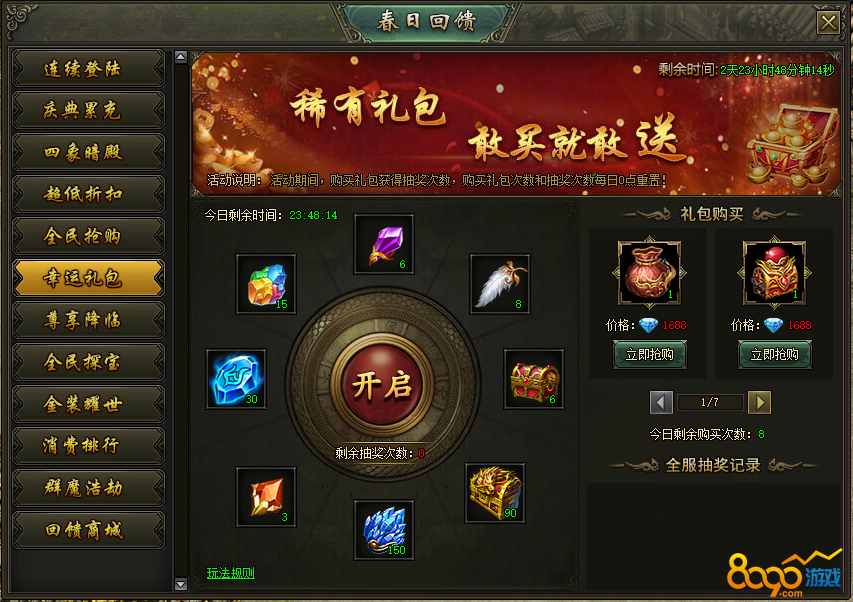
Task: Select the blue rune stone prize icon
Action: [236, 379]
